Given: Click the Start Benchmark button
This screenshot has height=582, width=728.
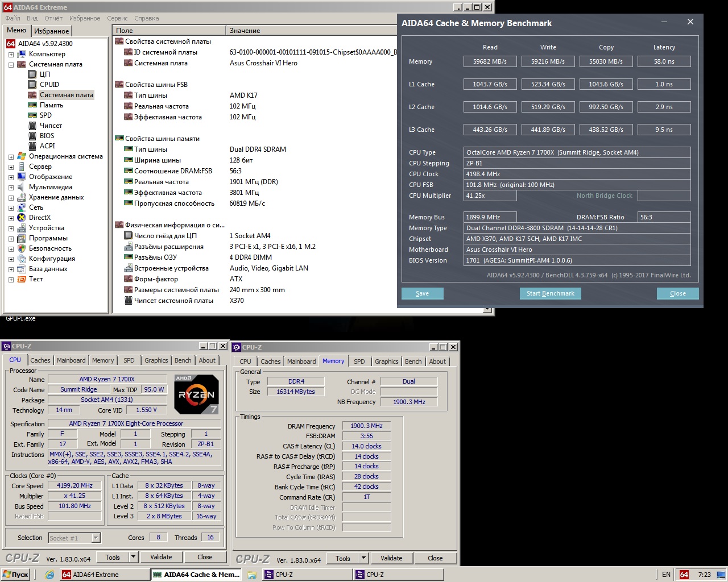Looking at the screenshot, I should click(x=550, y=293).
